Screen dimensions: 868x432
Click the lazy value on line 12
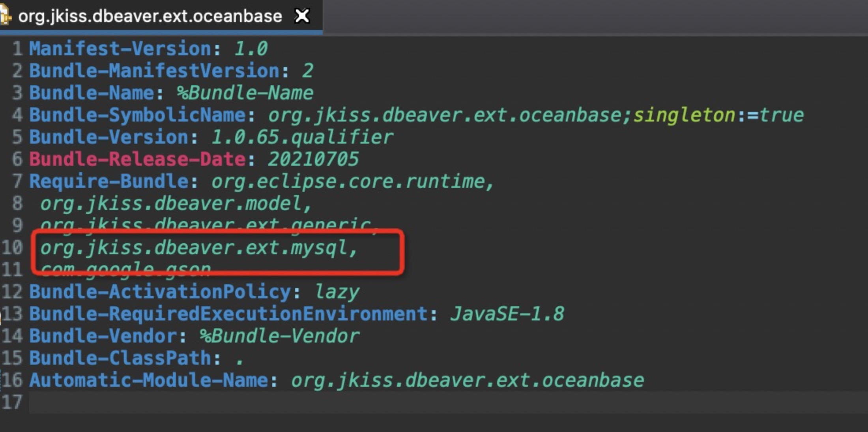click(x=337, y=292)
